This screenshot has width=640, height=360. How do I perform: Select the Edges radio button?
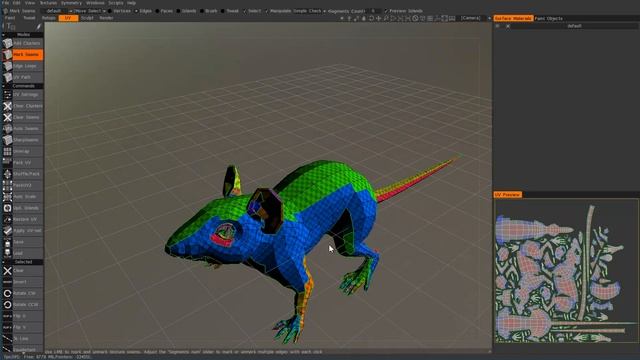coord(136,11)
